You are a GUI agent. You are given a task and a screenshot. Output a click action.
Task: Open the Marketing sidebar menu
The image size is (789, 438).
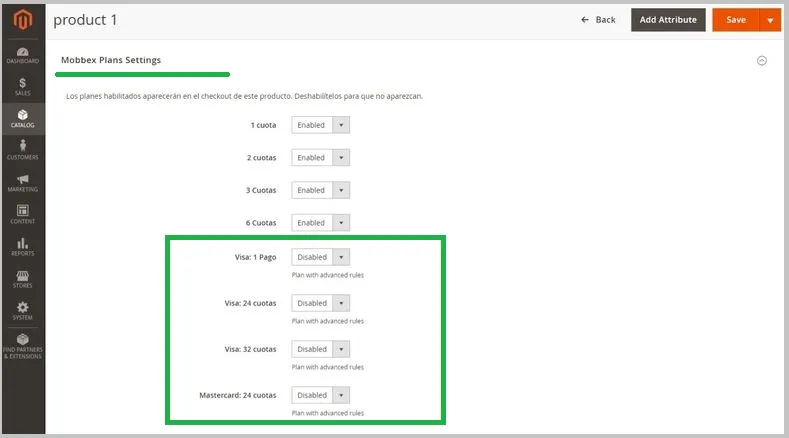point(23,183)
